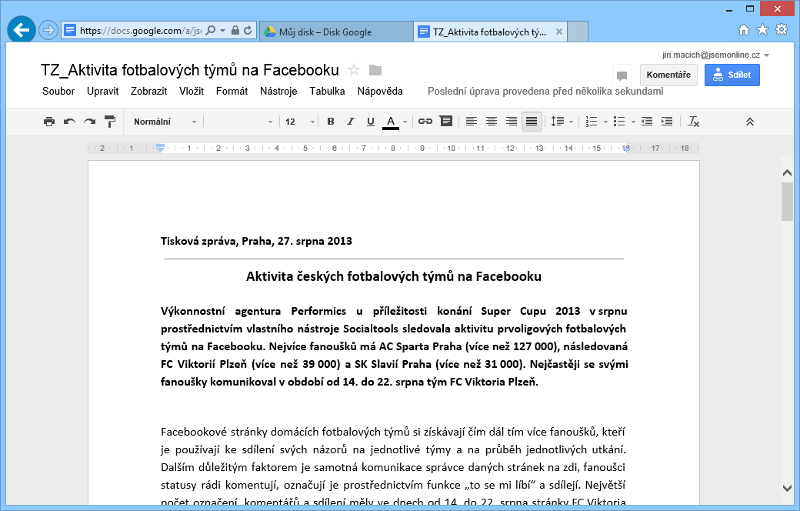Increase indent of the paragraph
The height and width of the screenshot is (511, 800).
click(x=667, y=122)
